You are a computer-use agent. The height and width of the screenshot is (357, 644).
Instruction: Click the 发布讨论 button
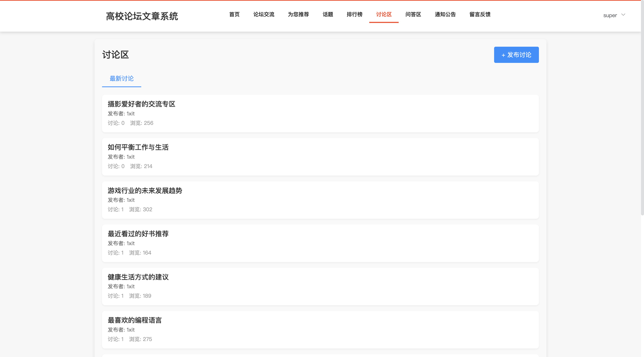pos(516,55)
